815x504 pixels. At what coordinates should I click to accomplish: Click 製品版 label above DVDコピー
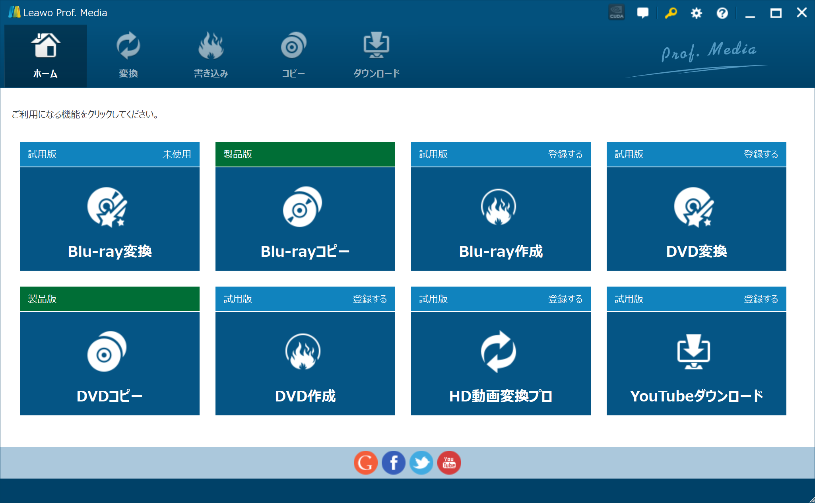point(42,299)
